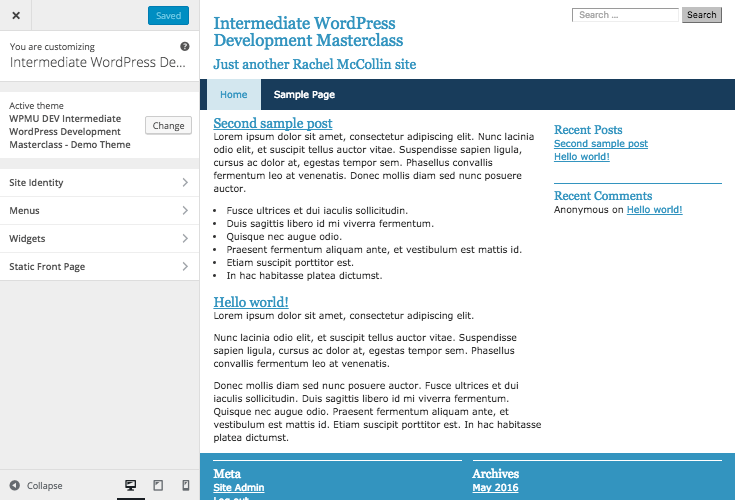Open the Second sample post title link

click(273, 123)
